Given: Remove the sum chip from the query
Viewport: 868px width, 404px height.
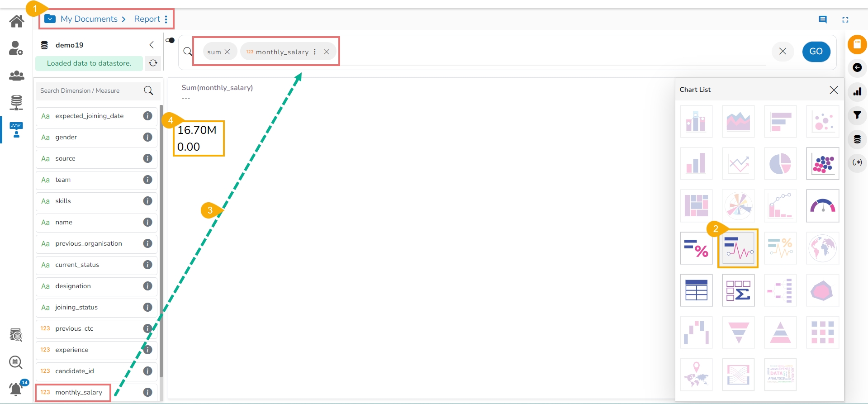Looking at the screenshot, I should tap(228, 52).
